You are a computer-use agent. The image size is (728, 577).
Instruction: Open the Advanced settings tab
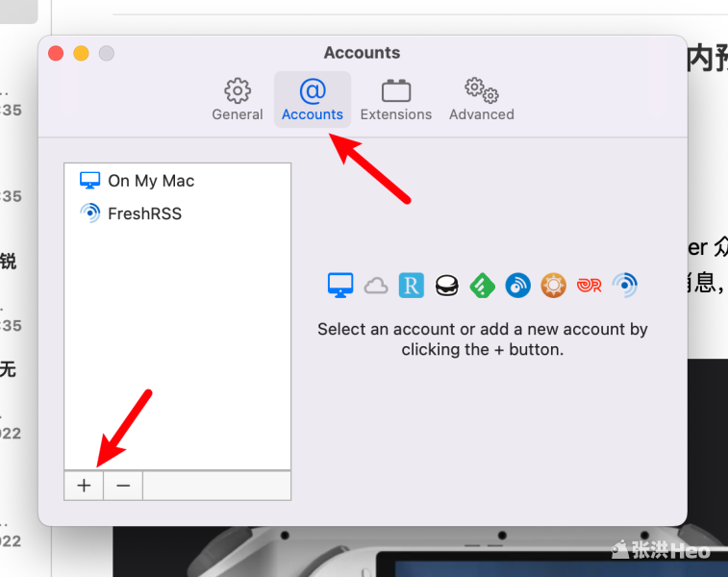[482, 99]
